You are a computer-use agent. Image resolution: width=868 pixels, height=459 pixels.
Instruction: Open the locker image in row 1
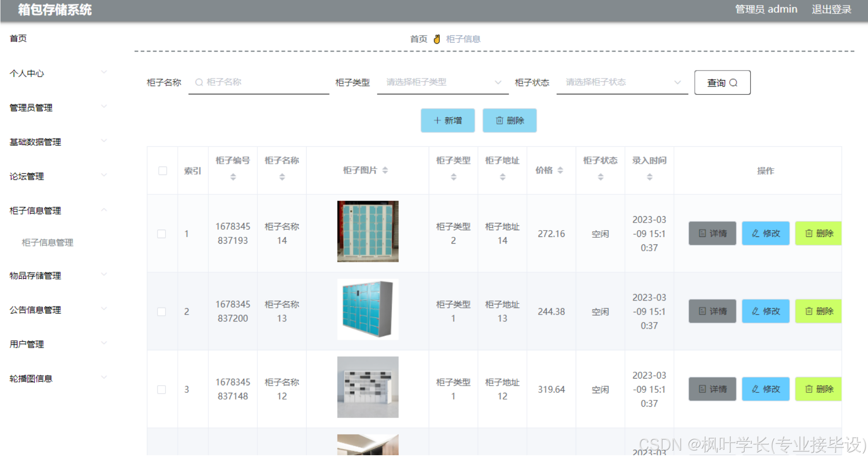tap(368, 231)
